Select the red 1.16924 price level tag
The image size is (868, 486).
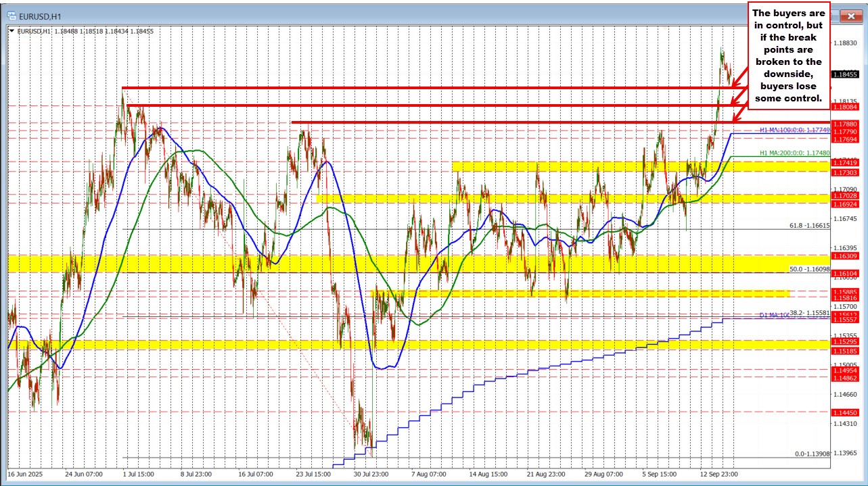click(846, 203)
